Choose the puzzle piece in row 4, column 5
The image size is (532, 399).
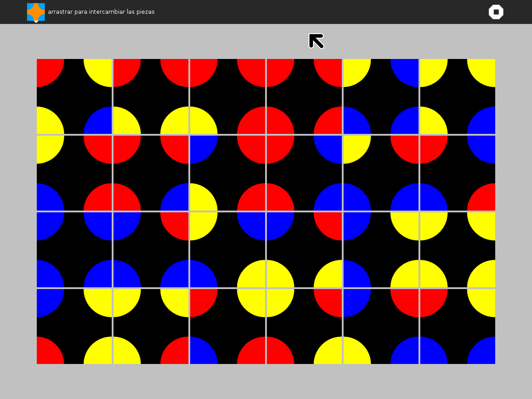(x=381, y=326)
